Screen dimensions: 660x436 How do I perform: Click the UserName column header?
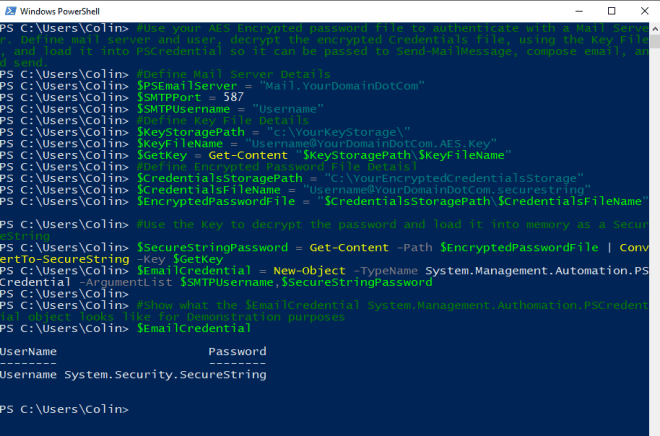[x=28, y=351]
